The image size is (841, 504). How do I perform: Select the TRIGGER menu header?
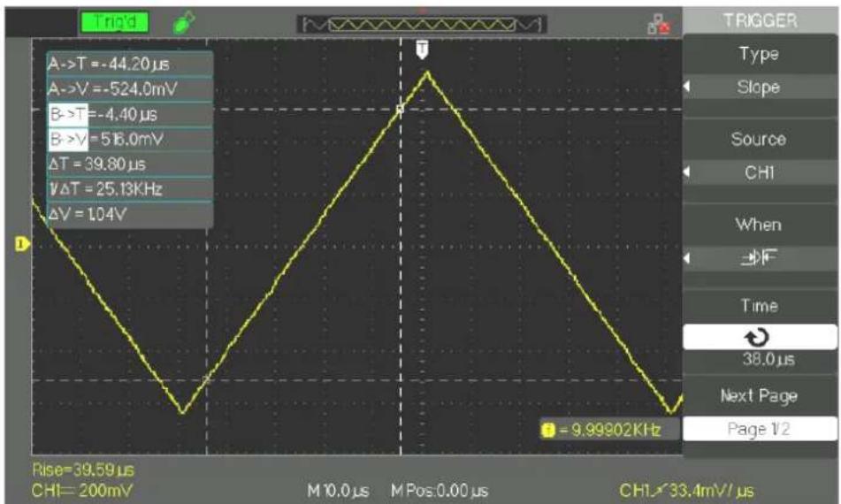[x=760, y=20]
